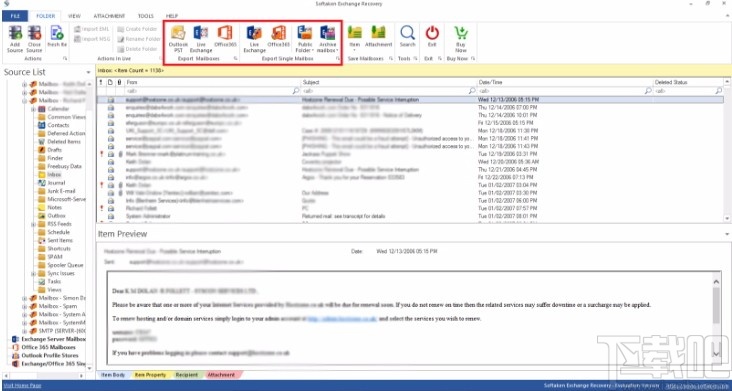Click the Create Folder button
This screenshot has width=732, height=391.
(x=137, y=29)
